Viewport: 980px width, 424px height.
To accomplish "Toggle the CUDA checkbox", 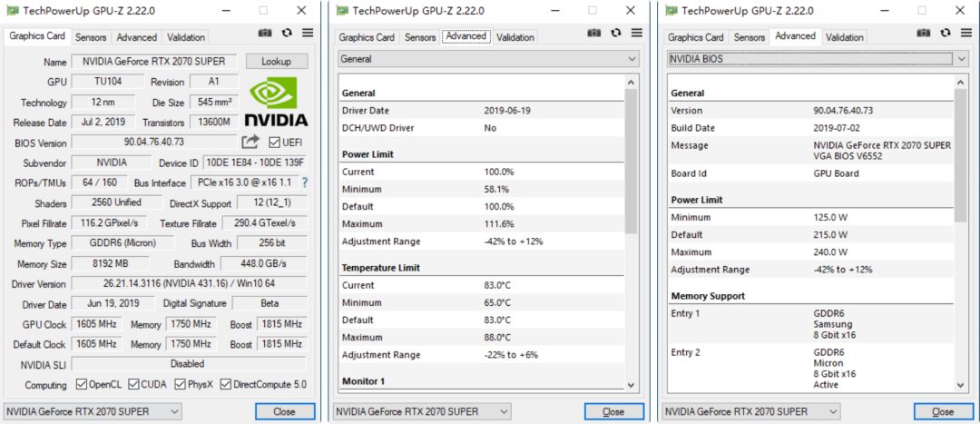I will (x=133, y=384).
